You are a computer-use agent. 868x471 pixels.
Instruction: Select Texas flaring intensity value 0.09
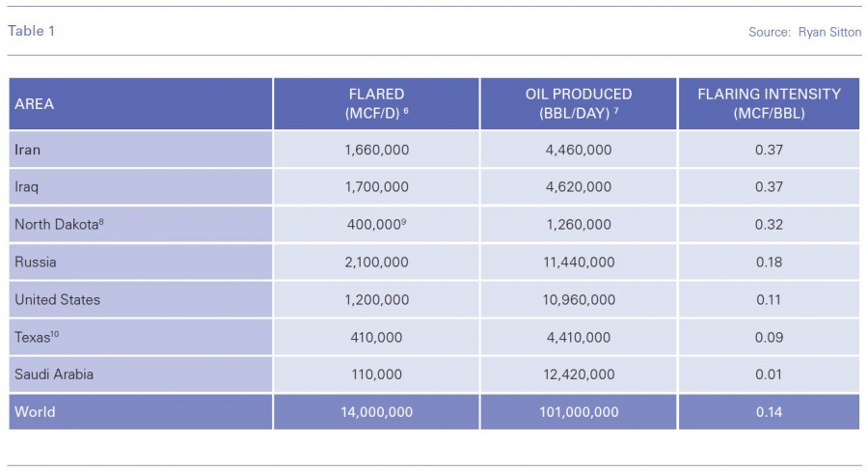coord(769,337)
